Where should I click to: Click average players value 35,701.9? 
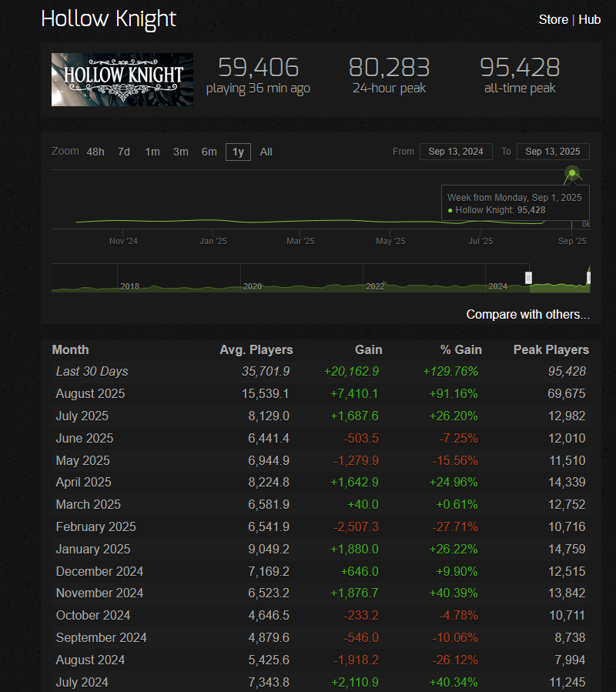point(266,371)
